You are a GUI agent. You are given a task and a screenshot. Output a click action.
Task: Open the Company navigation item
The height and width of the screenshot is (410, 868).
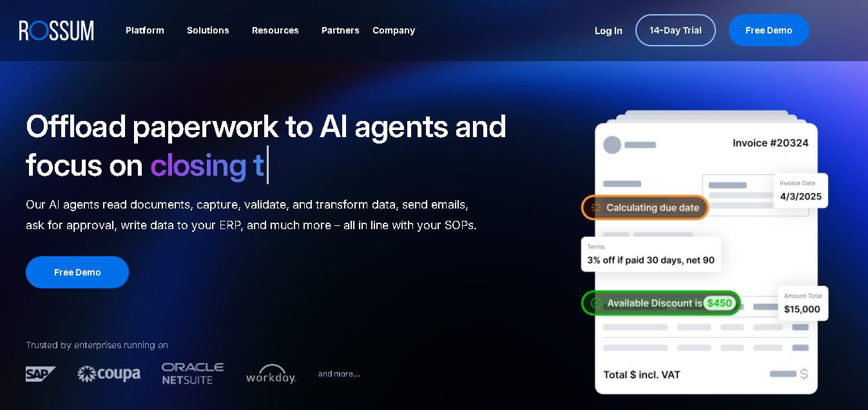click(x=393, y=30)
